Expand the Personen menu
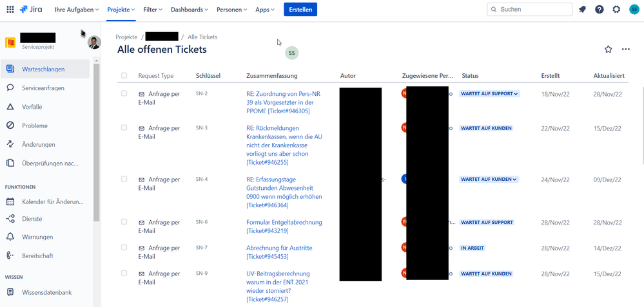The width and height of the screenshot is (644, 307). coord(232,10)
